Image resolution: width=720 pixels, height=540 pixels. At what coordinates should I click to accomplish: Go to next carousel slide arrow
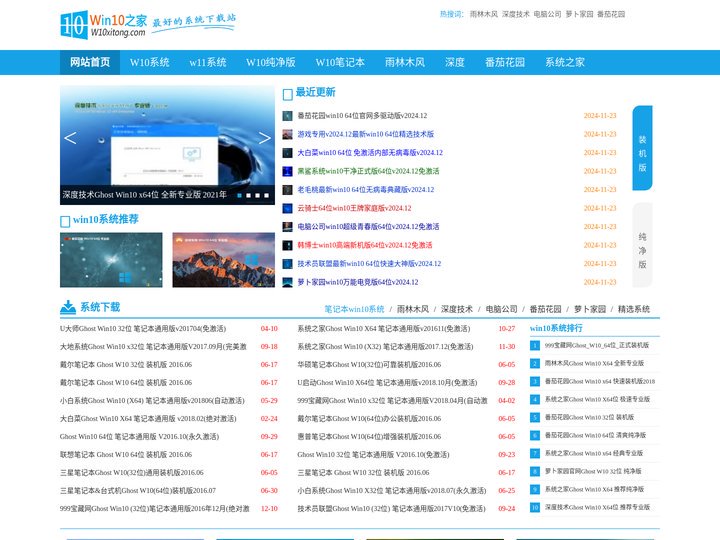264,138
